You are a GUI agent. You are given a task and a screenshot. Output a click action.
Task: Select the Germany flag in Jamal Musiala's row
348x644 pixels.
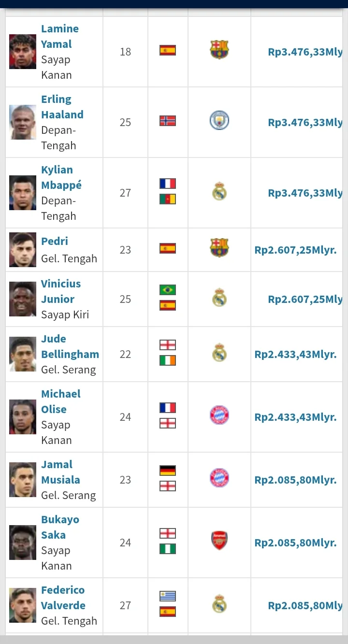pyautogui.click(x=168, y=471)
